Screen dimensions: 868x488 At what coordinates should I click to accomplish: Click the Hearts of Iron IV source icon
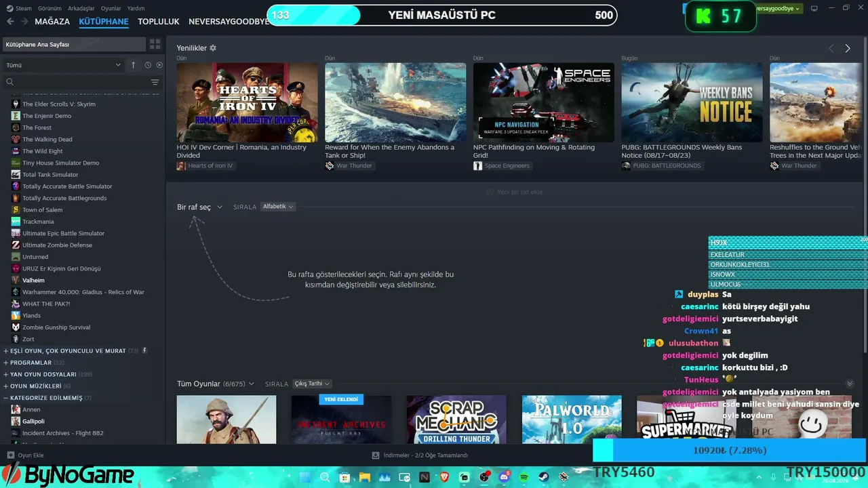181,165
